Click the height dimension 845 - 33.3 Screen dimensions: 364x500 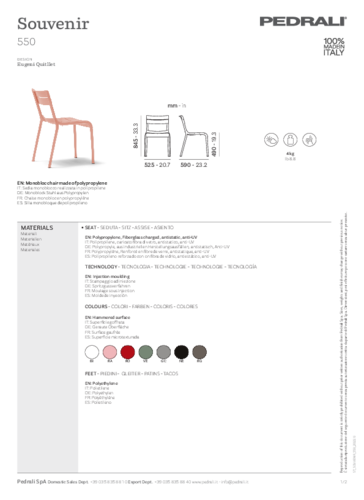[x=135, y=136]
